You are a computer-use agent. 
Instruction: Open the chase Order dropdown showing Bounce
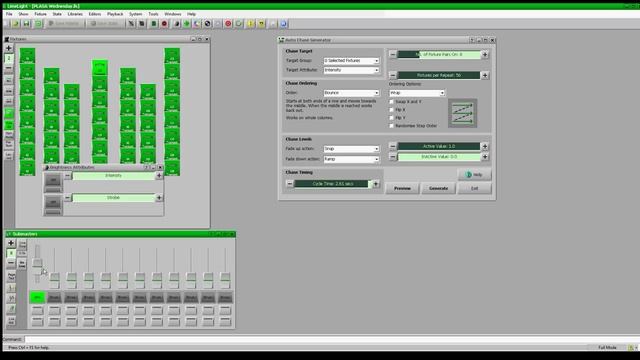pyautogui.click(x=351, y=93)
